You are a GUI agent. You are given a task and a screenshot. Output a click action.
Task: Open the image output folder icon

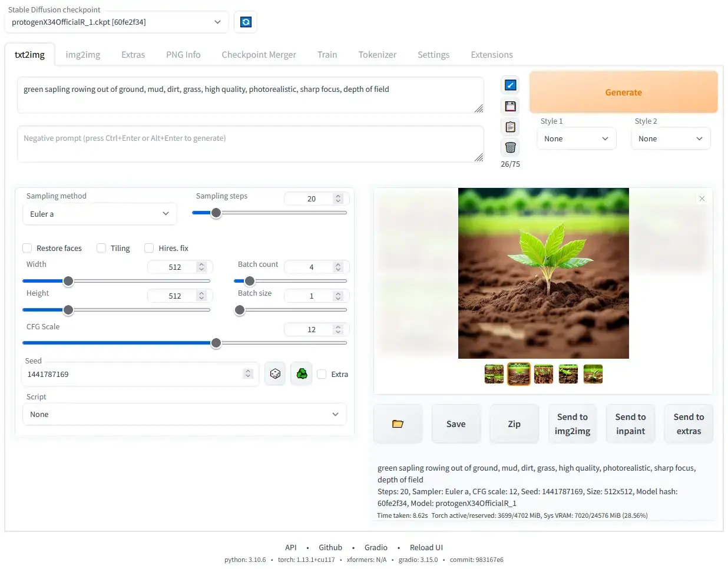[x=398, y=423]
